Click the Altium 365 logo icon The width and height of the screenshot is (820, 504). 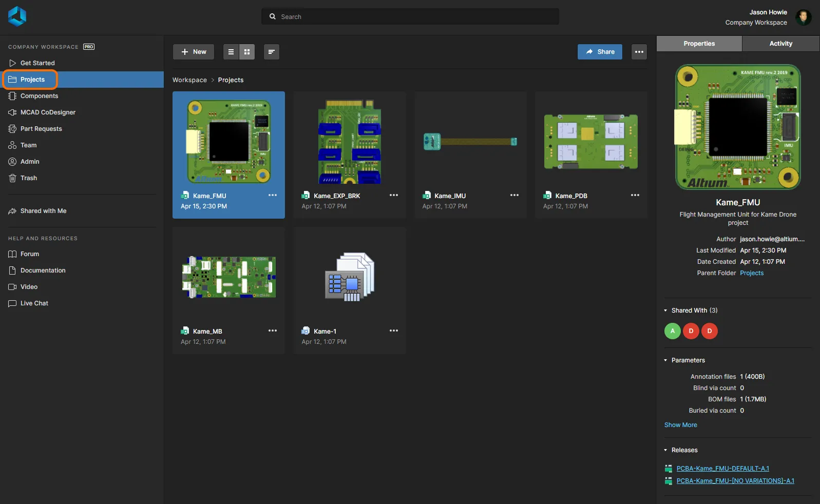coord(17,16)
